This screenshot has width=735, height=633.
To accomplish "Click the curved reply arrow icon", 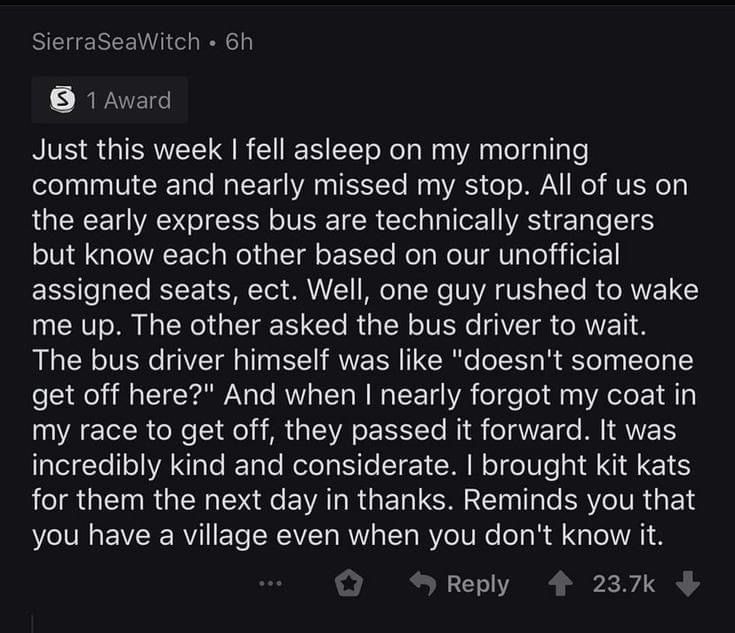I will tap(425, 584).
